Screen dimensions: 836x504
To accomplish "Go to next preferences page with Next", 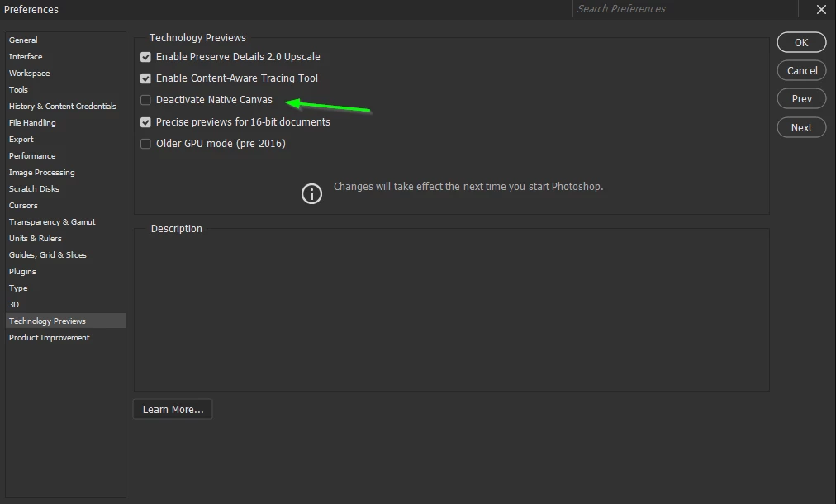I will coord(801,127).
